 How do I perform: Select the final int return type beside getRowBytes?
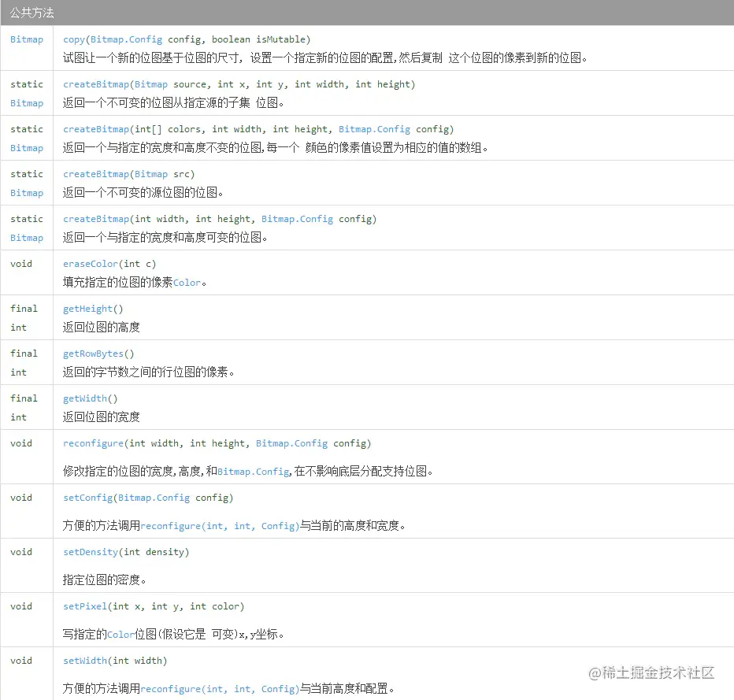(x=24, y=363)
